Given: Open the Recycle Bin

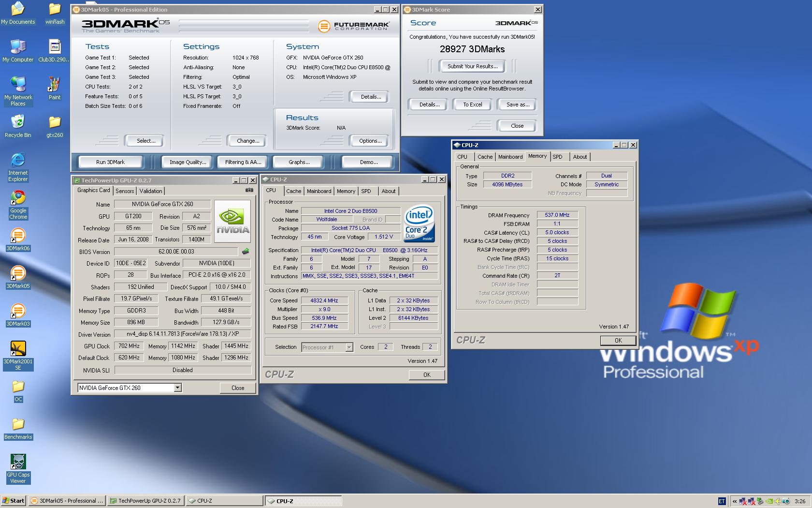Looking at the screenshot, I should click(18, 126).
